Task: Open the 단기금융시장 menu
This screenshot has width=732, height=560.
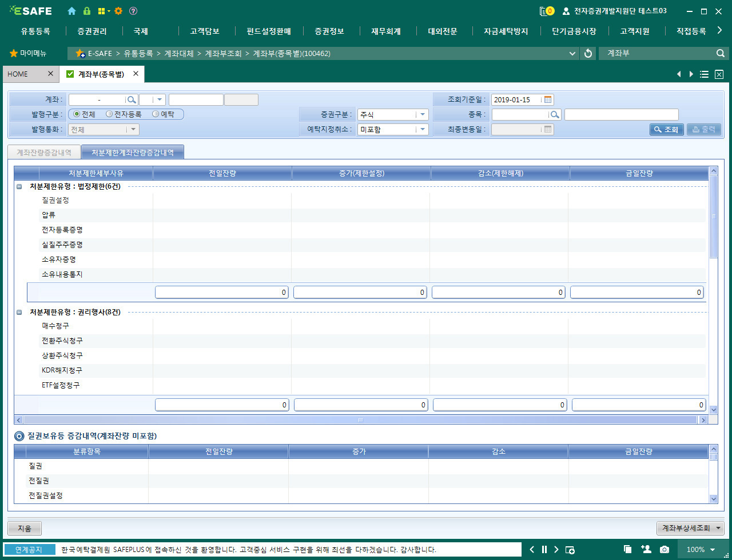Action: [x=574, y=31]
